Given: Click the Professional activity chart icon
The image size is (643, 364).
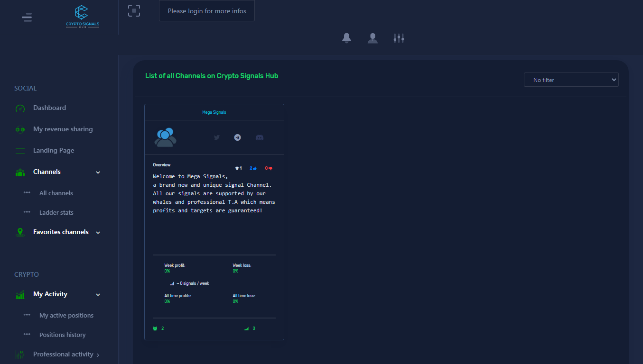Looking at the screenshot, I should [20, 355].
